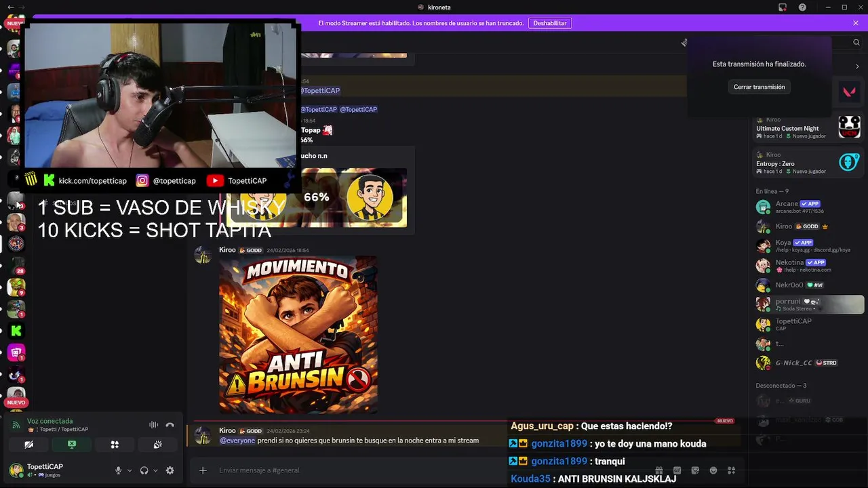The height and width of the screenshot is (488, 868).
Task: Open activities launcher in voice panel
Action: (x=115, y=445)
